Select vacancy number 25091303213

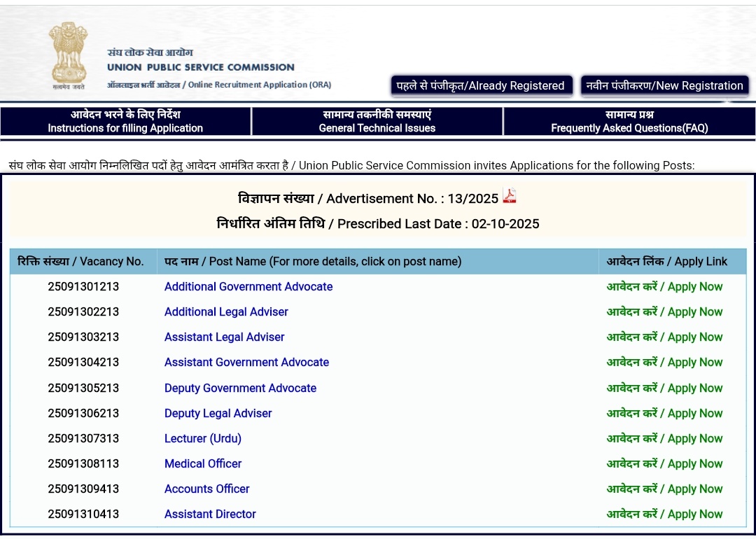pyautogui.click(x=83, y=337)
